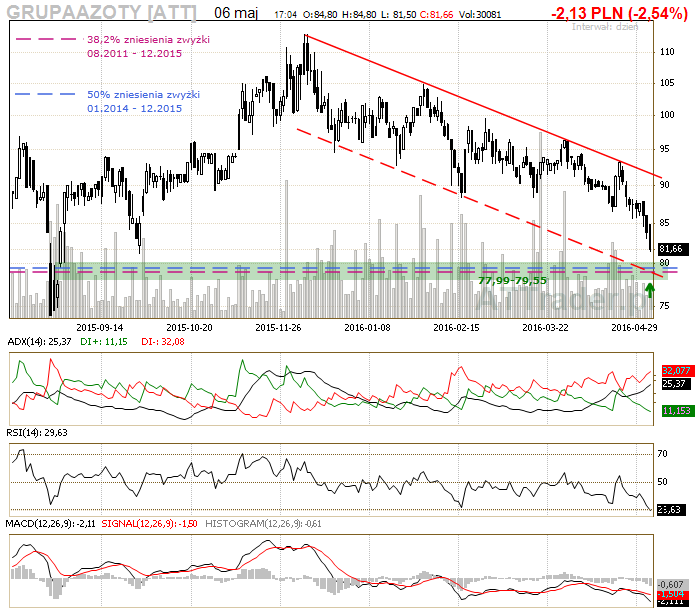The width and height of the screenshot is (700, 613).
Task: Click the 110 price axis label
Action: point(667,52)
